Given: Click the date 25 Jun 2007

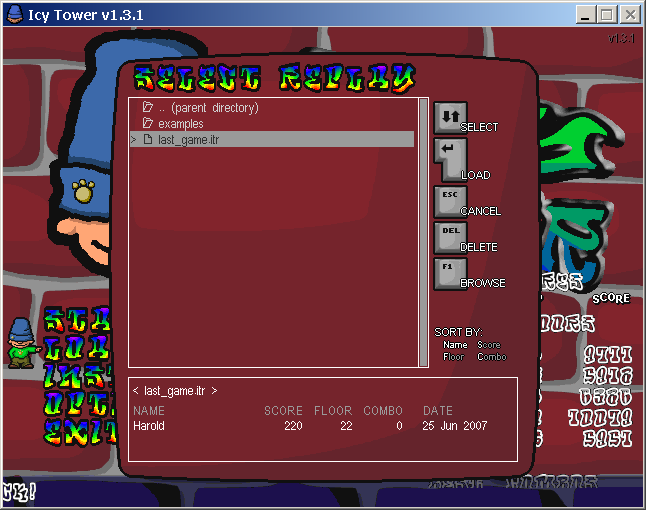Looking at the screenshot, I should (x=454, y=426).
